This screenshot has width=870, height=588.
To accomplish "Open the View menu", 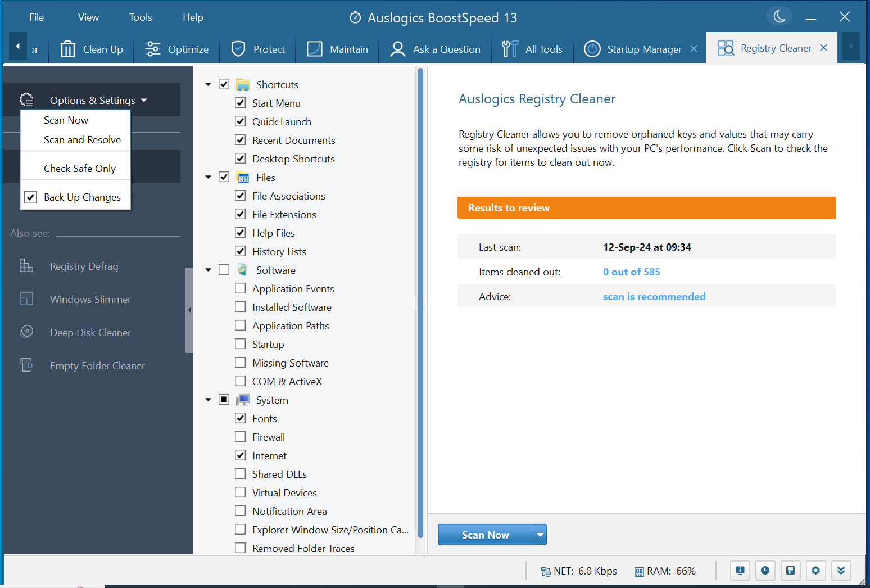I will pyautogui.click(x=88, y=17).
